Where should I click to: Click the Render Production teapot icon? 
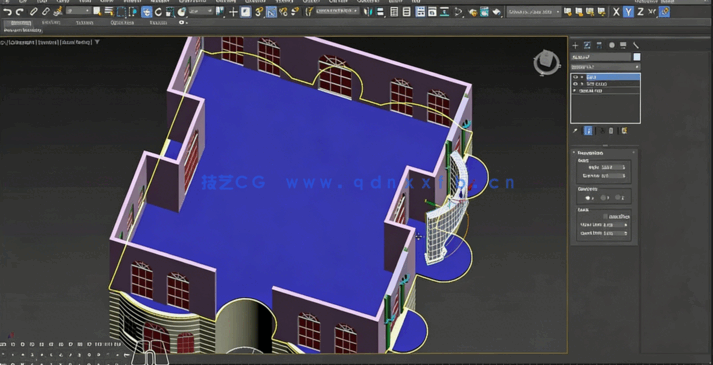tap(497, 12)
